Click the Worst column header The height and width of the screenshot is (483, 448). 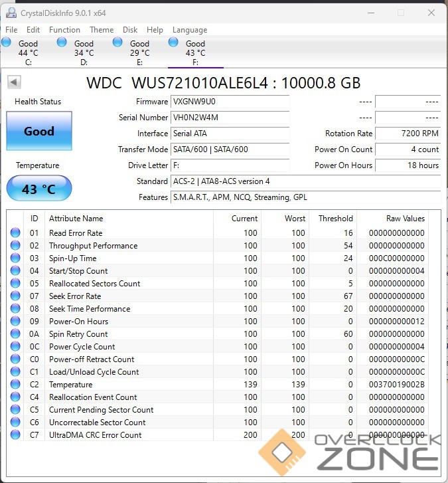click(285, 219)
